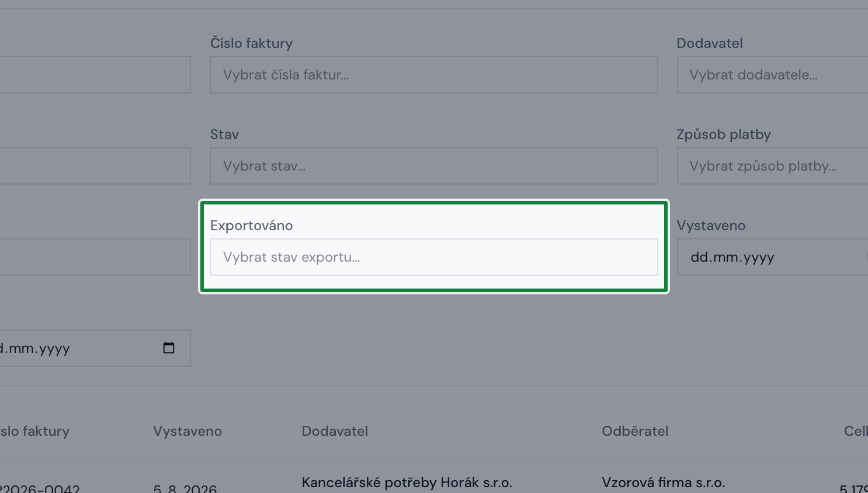
Task: Click the date field with the calendar icon
Action: coord(95,348)
